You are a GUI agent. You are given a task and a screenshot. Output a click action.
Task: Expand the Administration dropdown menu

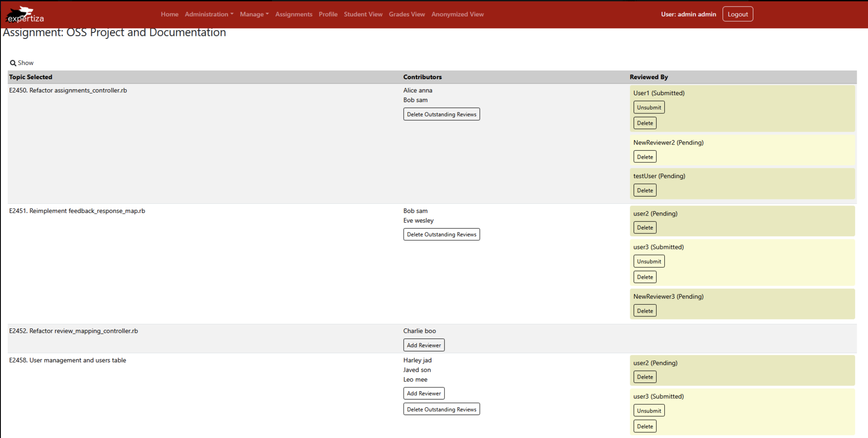(209, 14)
